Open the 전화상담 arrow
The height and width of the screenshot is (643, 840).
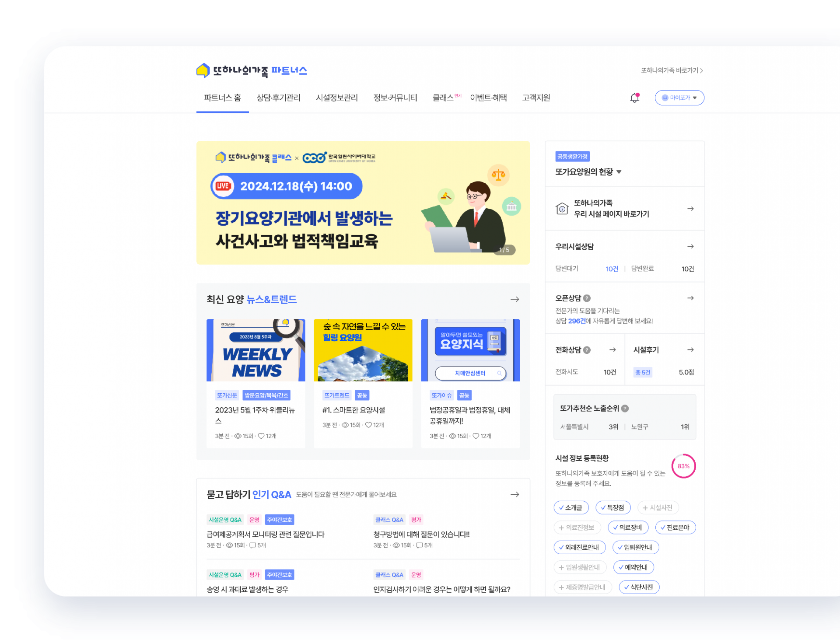[x=612, y=349]
